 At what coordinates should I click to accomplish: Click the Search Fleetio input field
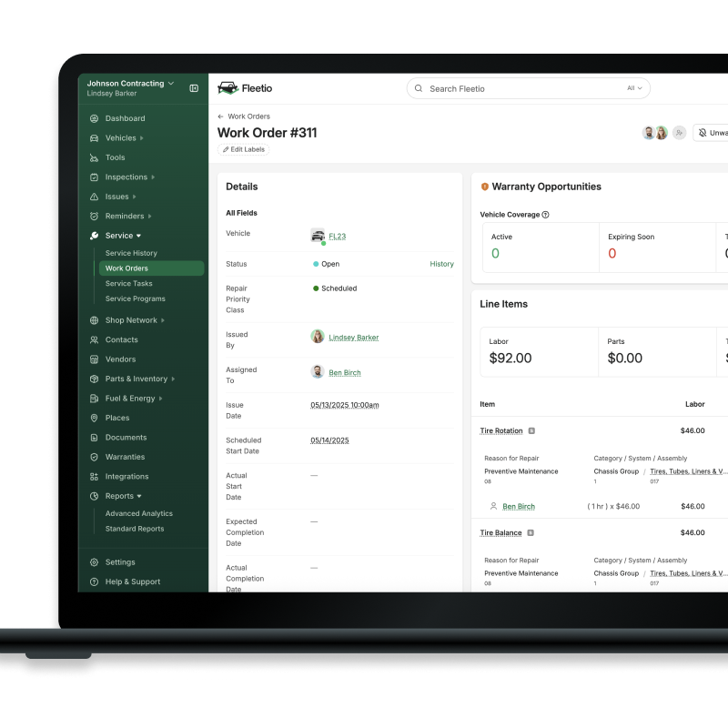(x=529, y=88)
